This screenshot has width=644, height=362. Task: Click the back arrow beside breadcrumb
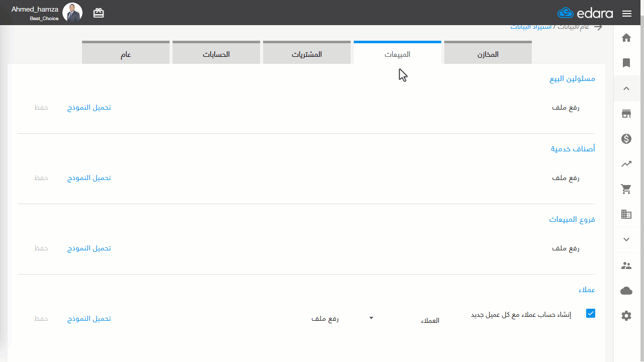pos(598,27)
